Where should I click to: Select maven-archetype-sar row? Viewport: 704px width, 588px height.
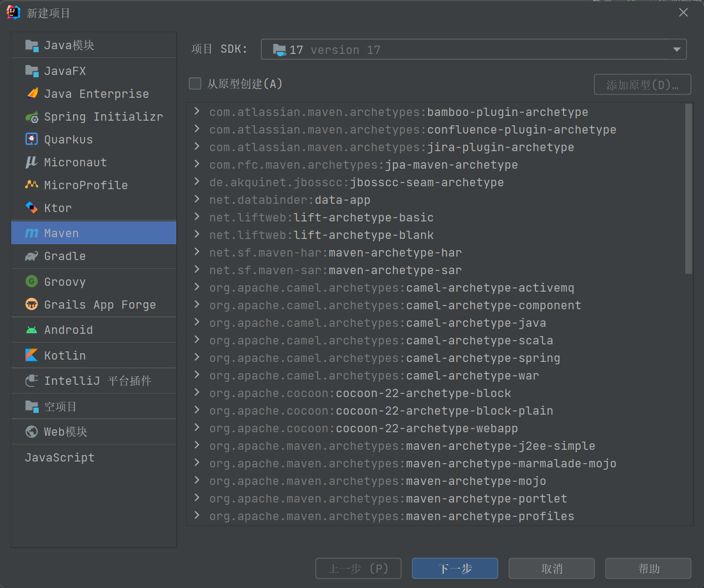click(x=436, y=270)
